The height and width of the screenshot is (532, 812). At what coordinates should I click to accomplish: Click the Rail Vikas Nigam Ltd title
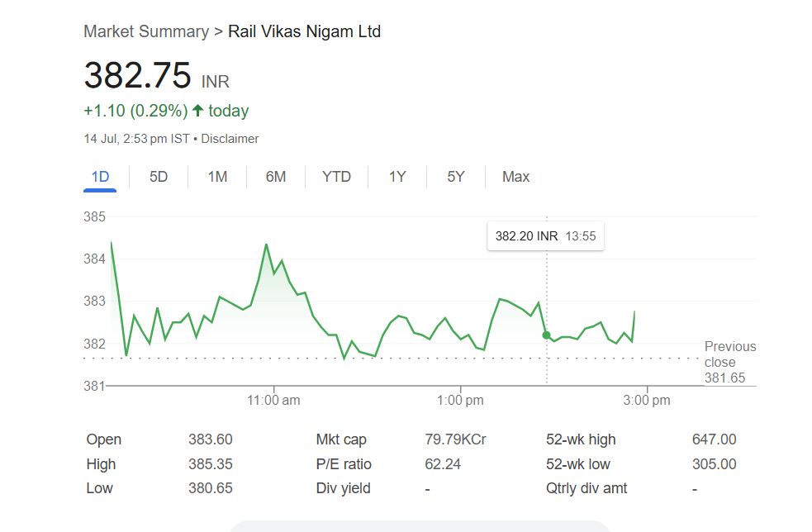tap(304, 31)
